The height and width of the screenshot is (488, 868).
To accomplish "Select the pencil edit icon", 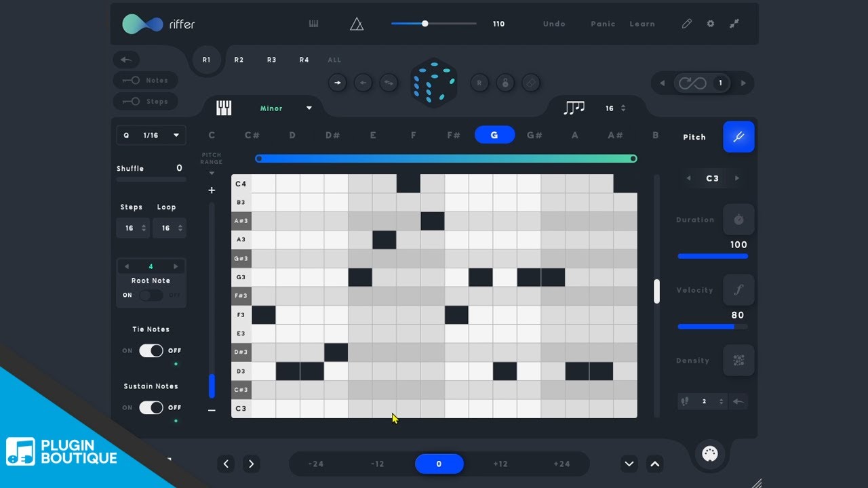I will point(687,24).
